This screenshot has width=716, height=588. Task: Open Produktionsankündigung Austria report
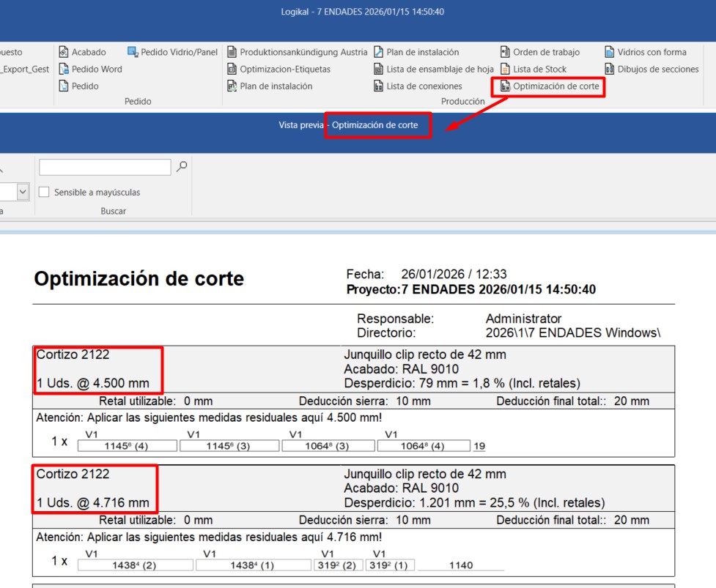pyautogui.click(x=297, y=52)
